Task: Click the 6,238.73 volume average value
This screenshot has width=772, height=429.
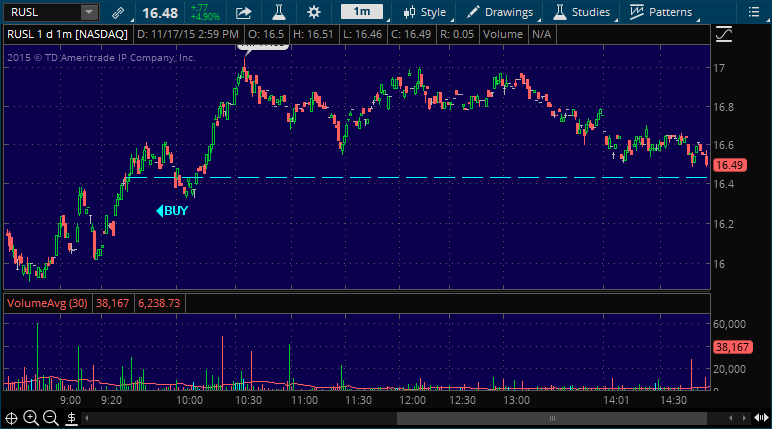Action: 159,303
